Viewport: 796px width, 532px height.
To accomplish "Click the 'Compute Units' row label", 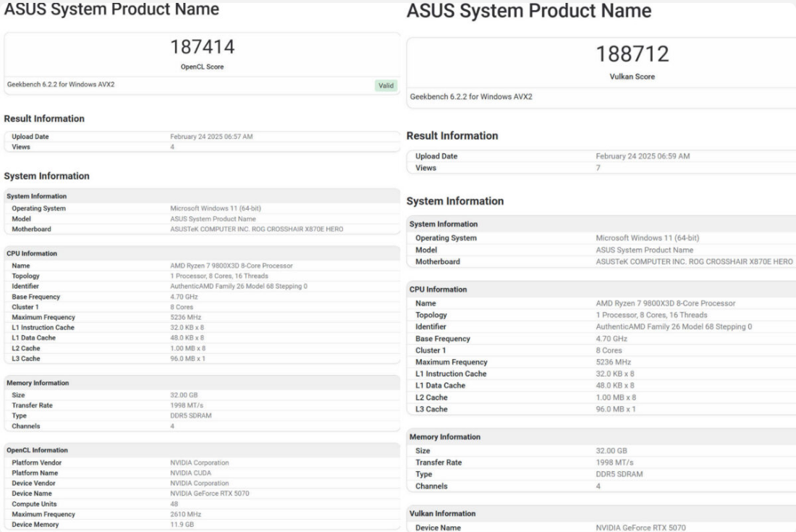I will [x=34, y=504].
